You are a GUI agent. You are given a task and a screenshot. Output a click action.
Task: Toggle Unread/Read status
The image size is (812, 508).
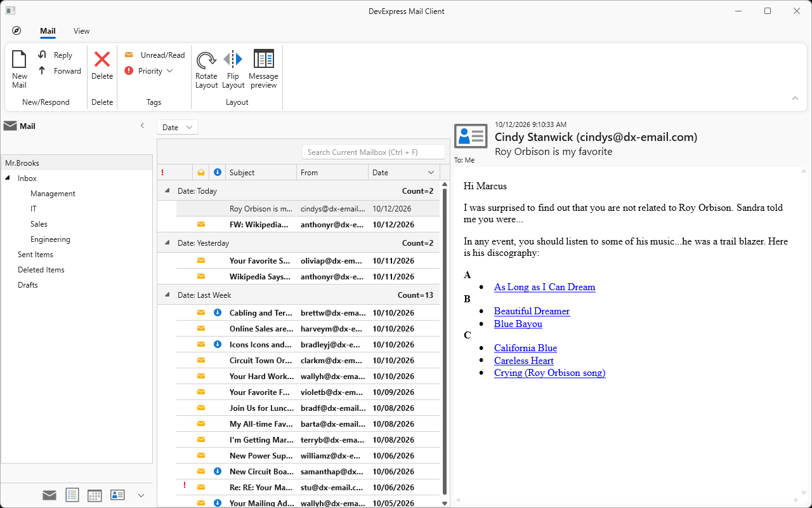pos(154,55)
